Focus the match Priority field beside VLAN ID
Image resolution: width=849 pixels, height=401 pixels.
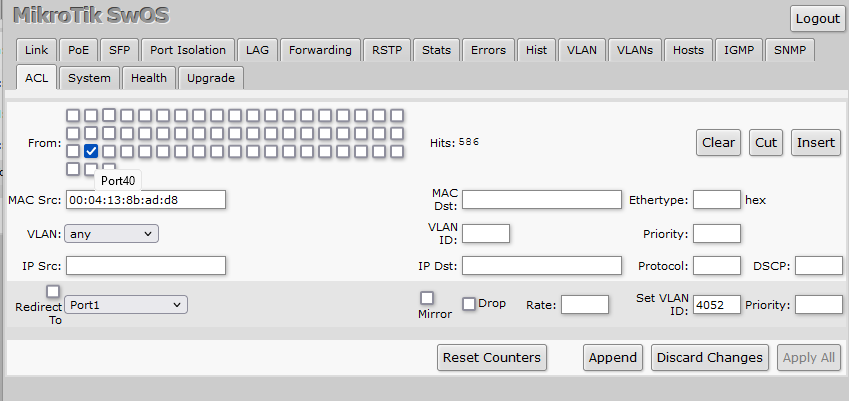[x=717, y=234]
